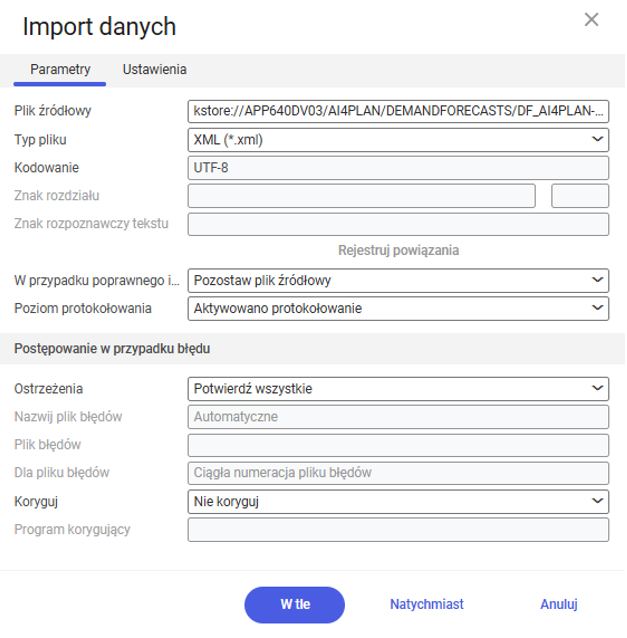This screenshot has height=638, width=627.
Task: Click the Plik błędów input field
Action: (398, 445)
